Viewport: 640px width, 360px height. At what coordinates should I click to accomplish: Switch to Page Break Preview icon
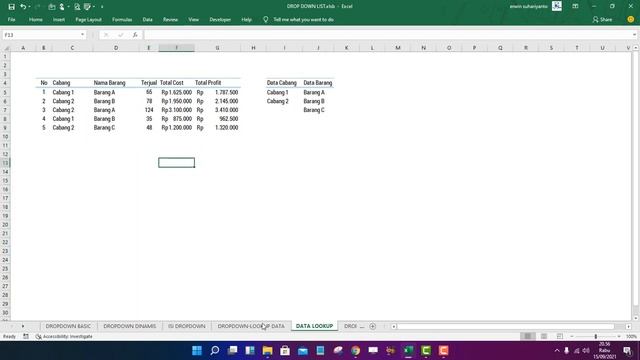click(560, 336)
